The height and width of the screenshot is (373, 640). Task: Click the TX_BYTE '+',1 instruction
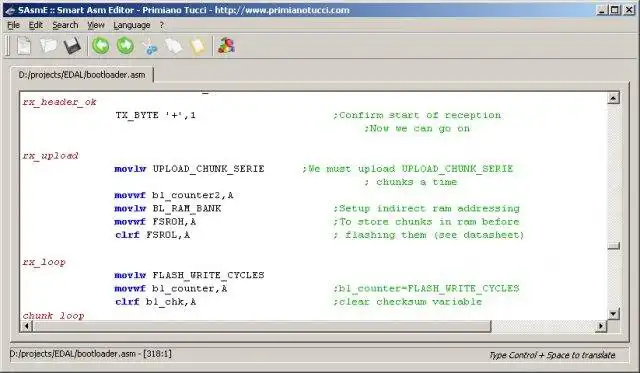coord(156,115)
